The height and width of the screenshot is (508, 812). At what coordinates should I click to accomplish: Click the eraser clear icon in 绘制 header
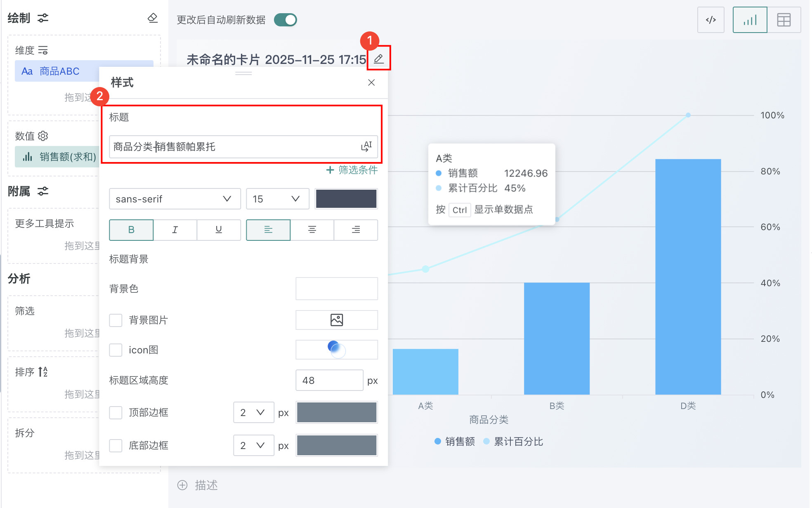pos(153,18)
